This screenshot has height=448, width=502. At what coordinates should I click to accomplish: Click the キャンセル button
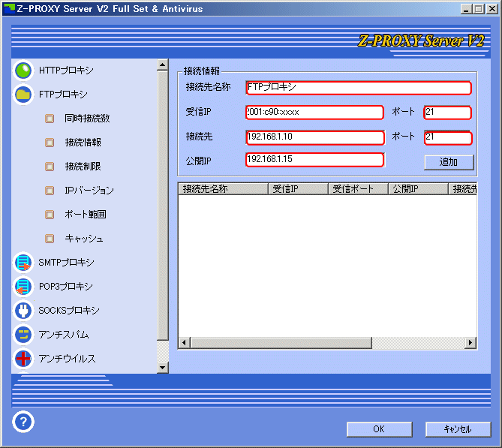pyautogui.click(x=458, y=429)
